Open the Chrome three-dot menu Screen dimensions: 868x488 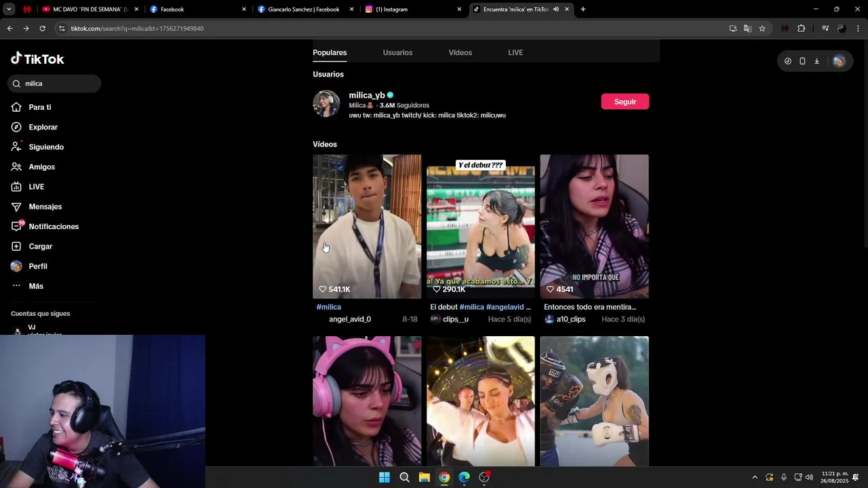[x=858, y=28]
